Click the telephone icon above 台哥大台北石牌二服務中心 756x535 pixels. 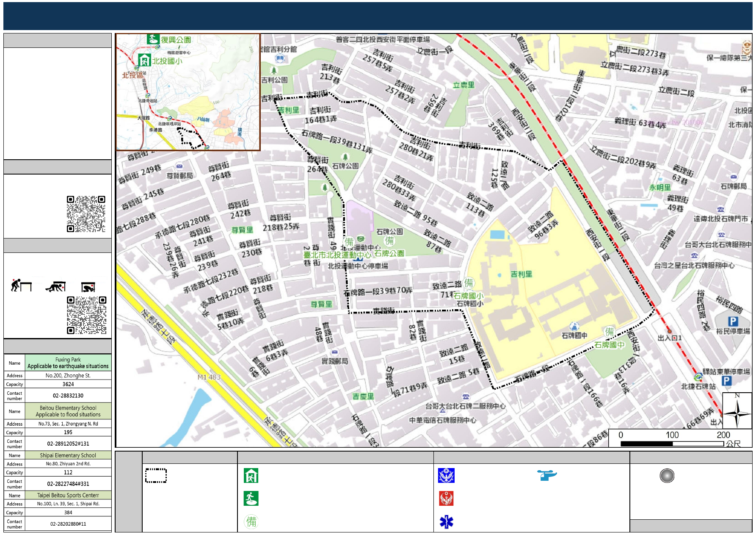(x=466, y=397)
